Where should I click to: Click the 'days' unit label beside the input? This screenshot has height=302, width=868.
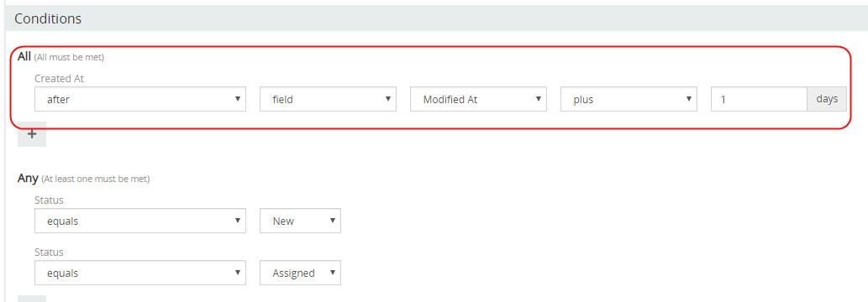pos(827,99)
